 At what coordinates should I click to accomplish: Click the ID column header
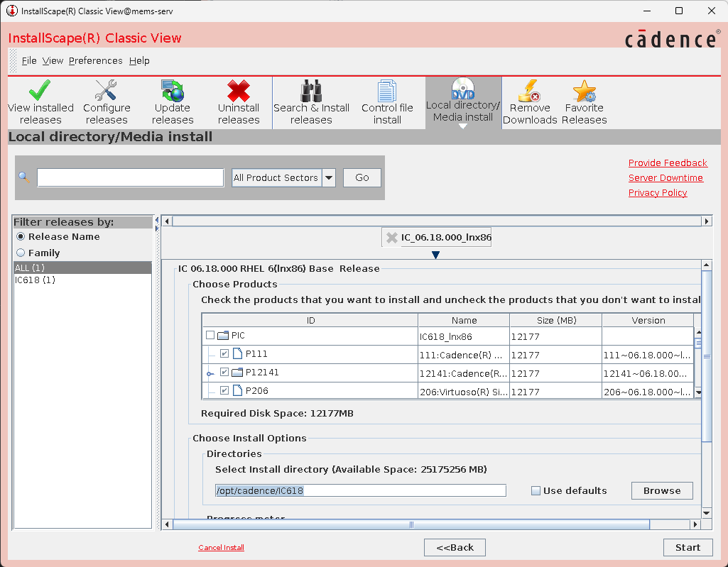310,321
